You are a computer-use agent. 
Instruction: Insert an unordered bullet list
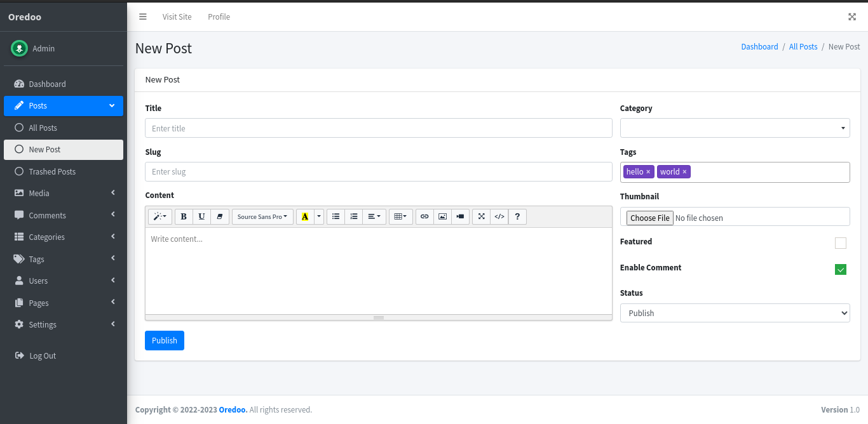tap(336, 216)
